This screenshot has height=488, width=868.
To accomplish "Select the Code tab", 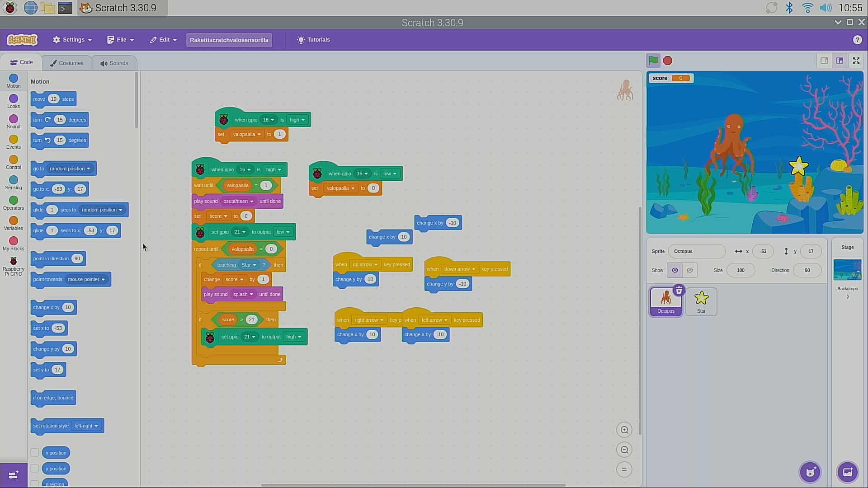I will click(21, 62).
